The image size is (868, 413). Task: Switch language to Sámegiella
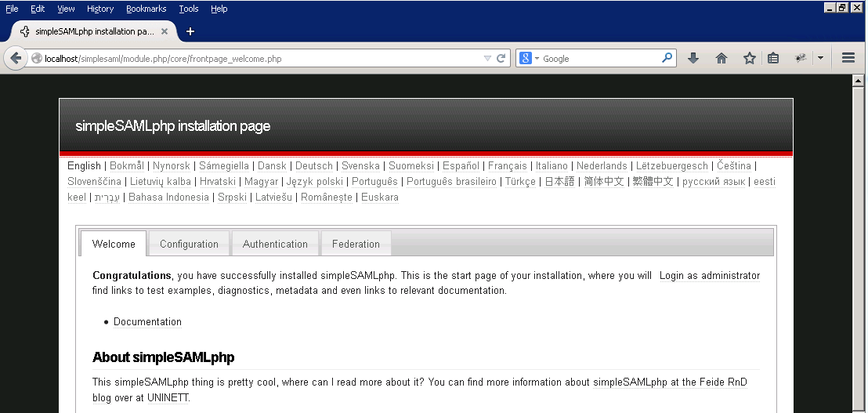pos(224,165)
